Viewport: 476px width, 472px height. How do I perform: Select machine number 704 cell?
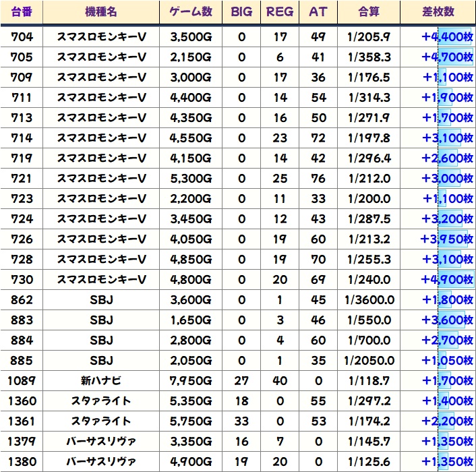click(22, 36)
